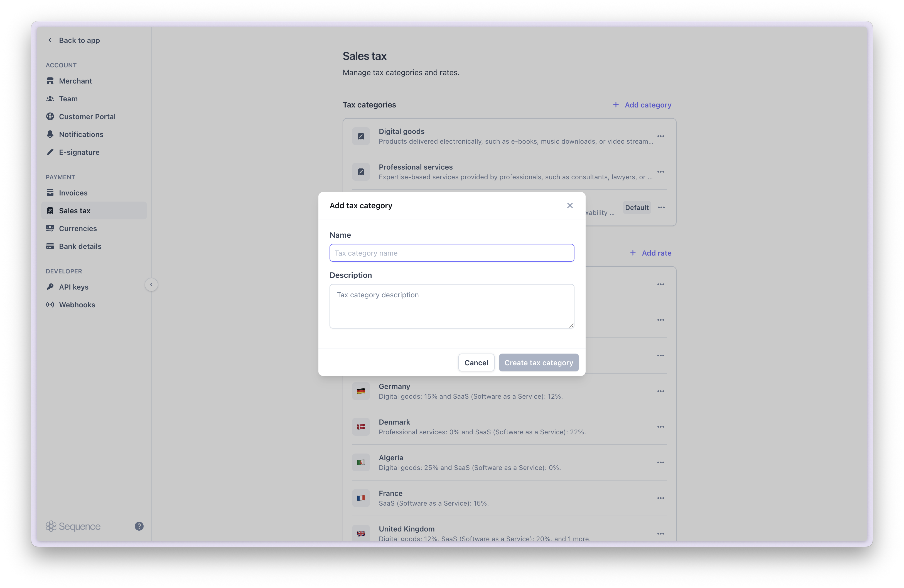Open options menu for Digital goods
The height and width of the screenshot is (588, 904).
click(x=660, y=136)
